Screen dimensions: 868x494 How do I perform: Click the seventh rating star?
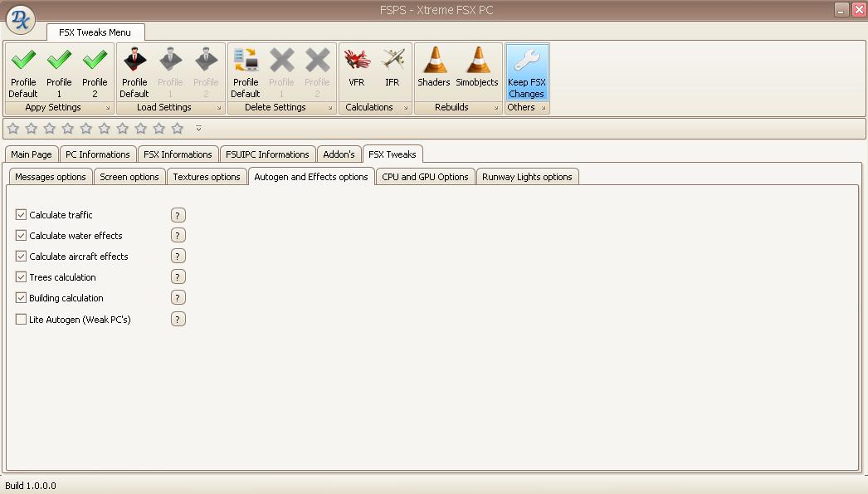[122, 129]
